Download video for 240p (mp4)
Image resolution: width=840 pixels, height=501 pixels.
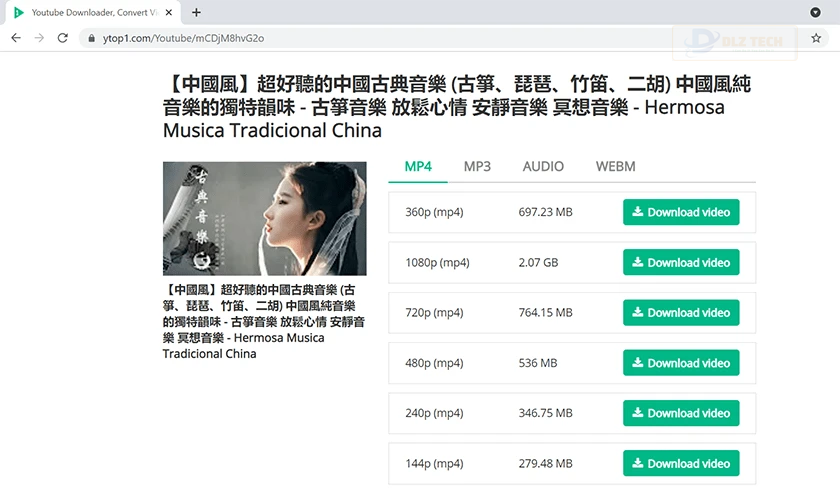pos(681,413)
